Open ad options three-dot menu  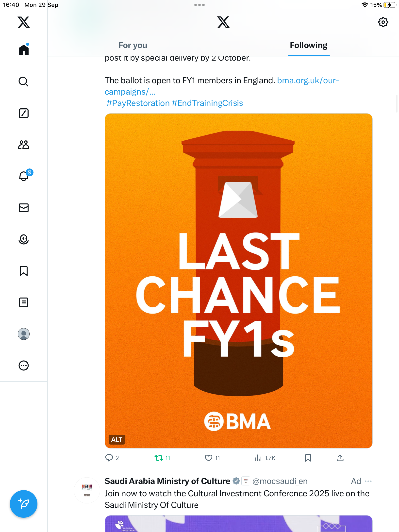click(368, 481)
